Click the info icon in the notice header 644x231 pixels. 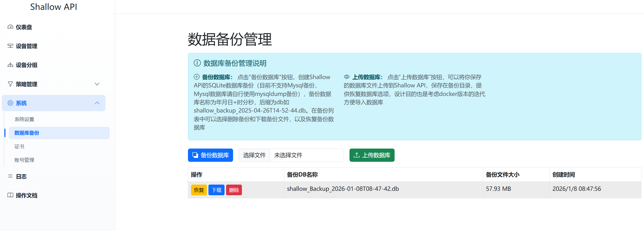[x=197, y=63]
